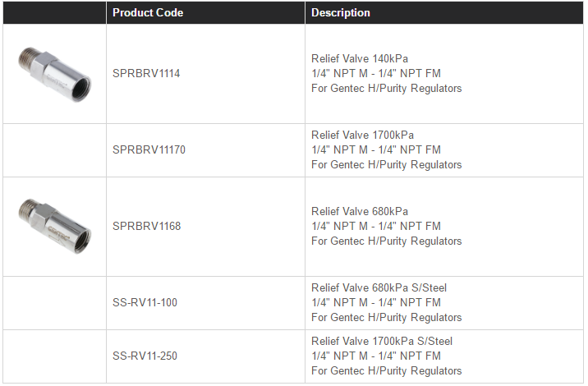The width and height of the screenshot is (588, 386).
Task: Click product code SS-RV11-250
Action: tap(145, 356)
